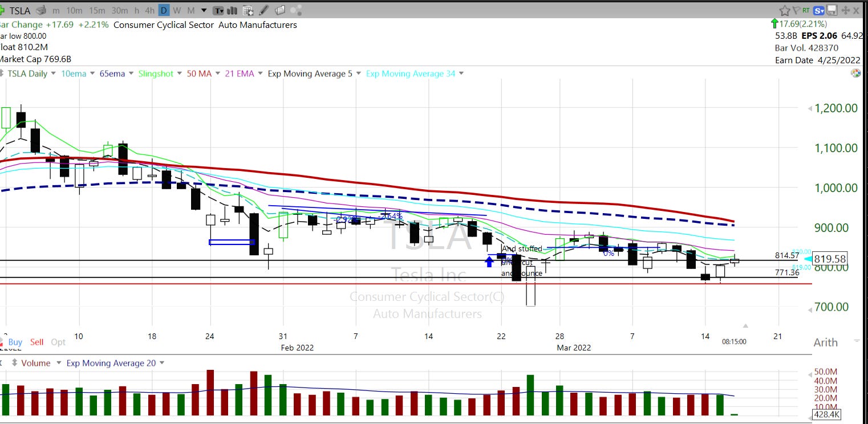
Task: Click the four-arrow move window icon
Action: point(846,10)
